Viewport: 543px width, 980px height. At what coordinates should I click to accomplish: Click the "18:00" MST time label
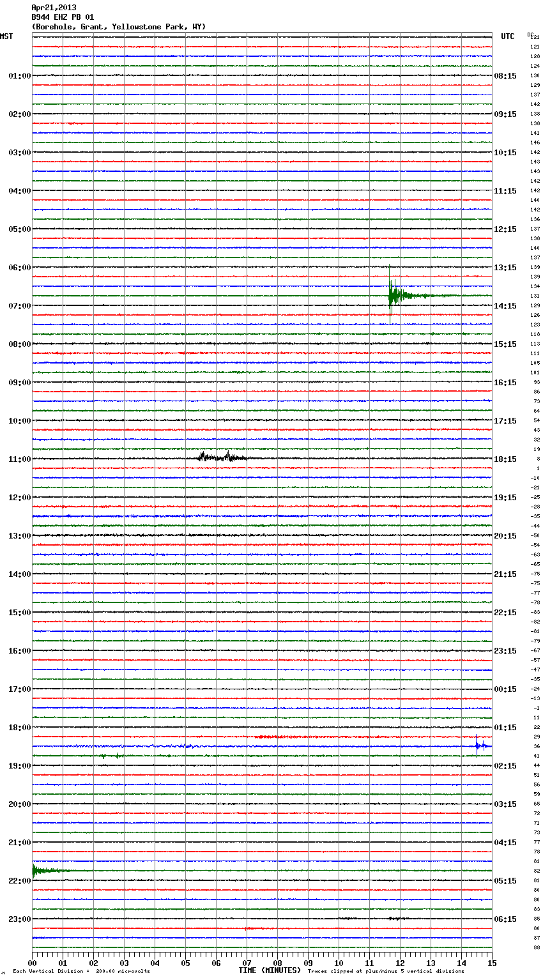(20, 728)
